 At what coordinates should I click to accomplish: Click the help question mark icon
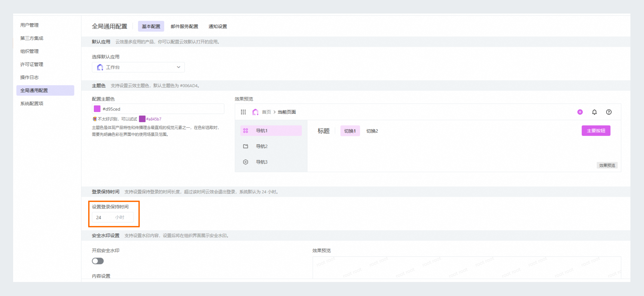pos(608,112)
